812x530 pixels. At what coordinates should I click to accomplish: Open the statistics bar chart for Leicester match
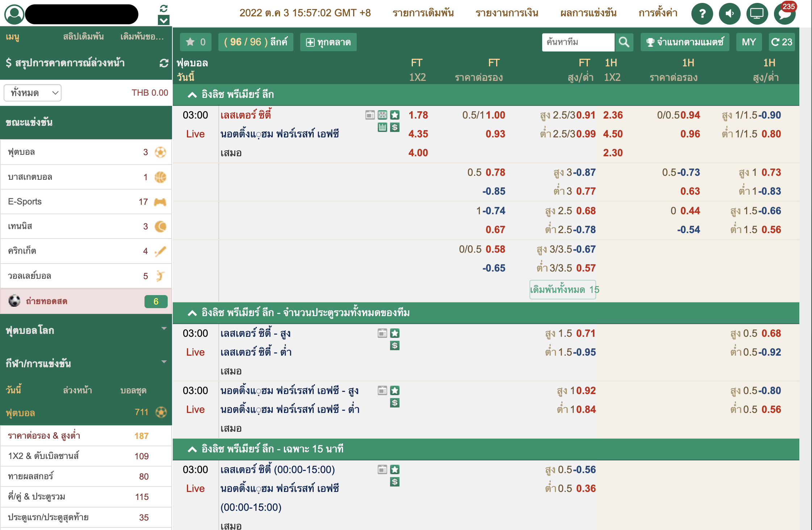coord(382,127)
